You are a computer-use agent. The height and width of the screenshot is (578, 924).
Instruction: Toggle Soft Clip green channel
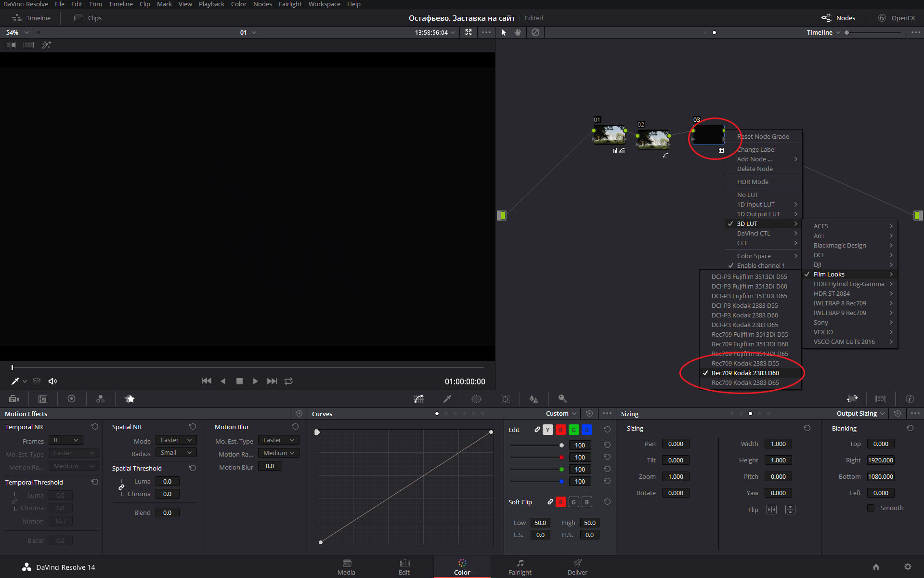[573, 502]
